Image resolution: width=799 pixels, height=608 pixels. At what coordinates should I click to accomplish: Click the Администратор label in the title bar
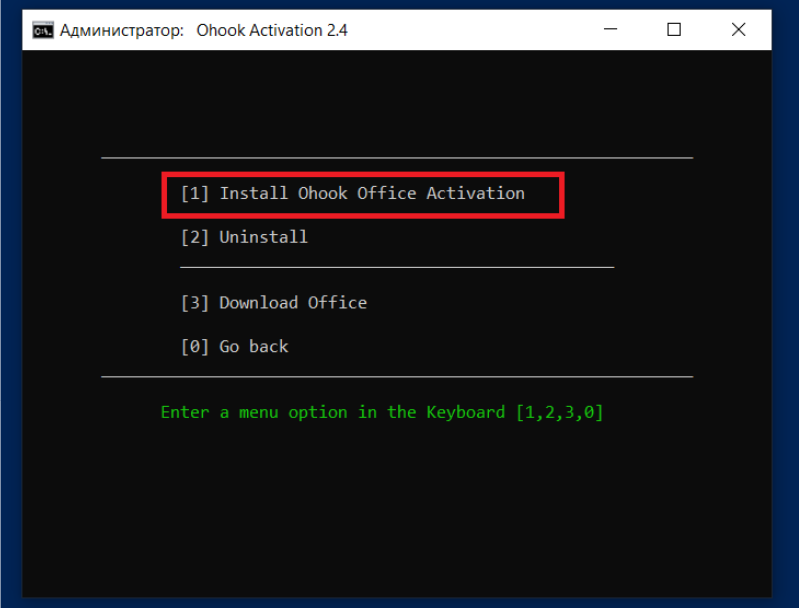[121, 30]
